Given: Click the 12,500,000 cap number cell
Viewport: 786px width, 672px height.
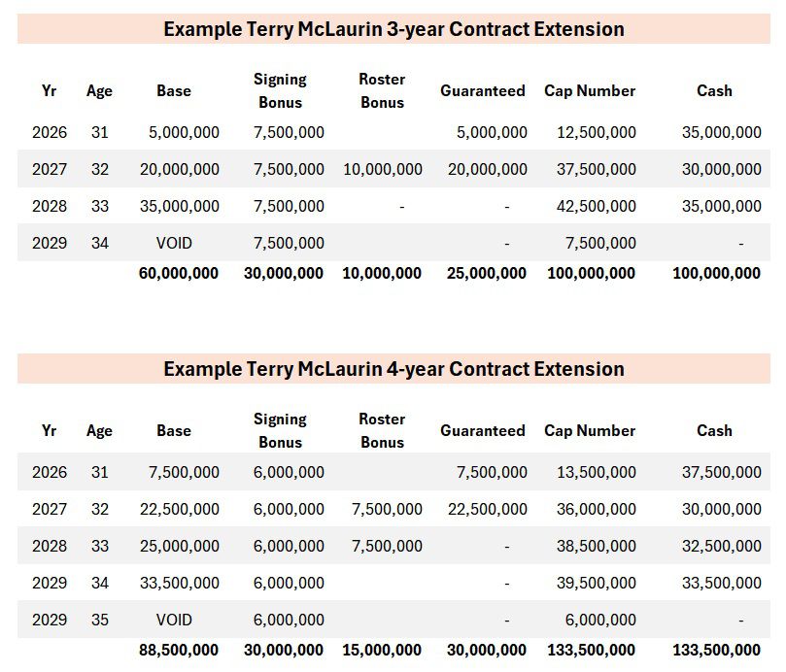Looking at the screenshot, I should (x=597, y=132).
